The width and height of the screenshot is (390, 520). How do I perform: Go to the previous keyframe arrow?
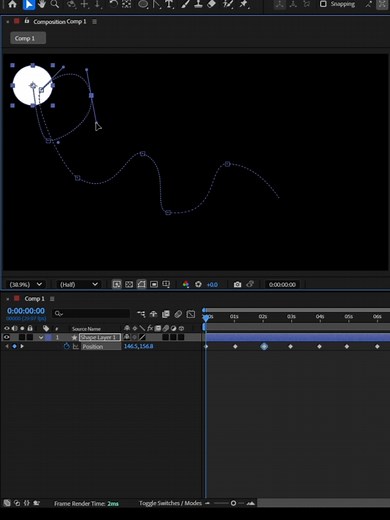pyautogui.click(x=7, y=346)
